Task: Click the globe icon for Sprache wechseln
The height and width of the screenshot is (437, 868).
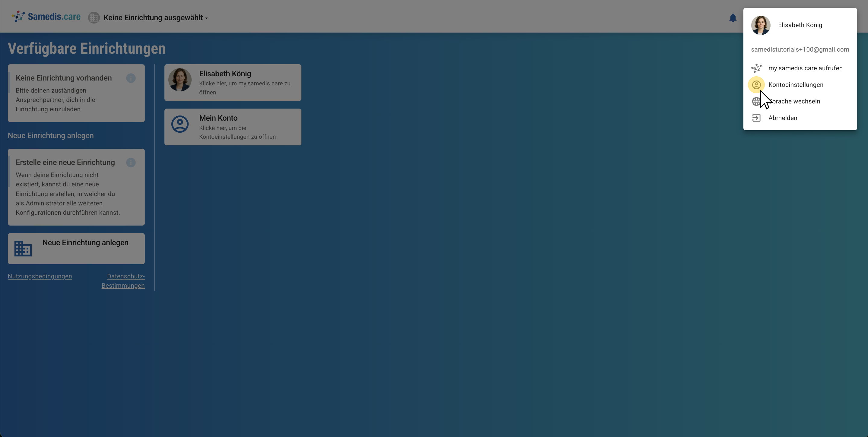Action: (x=756, y=101)
